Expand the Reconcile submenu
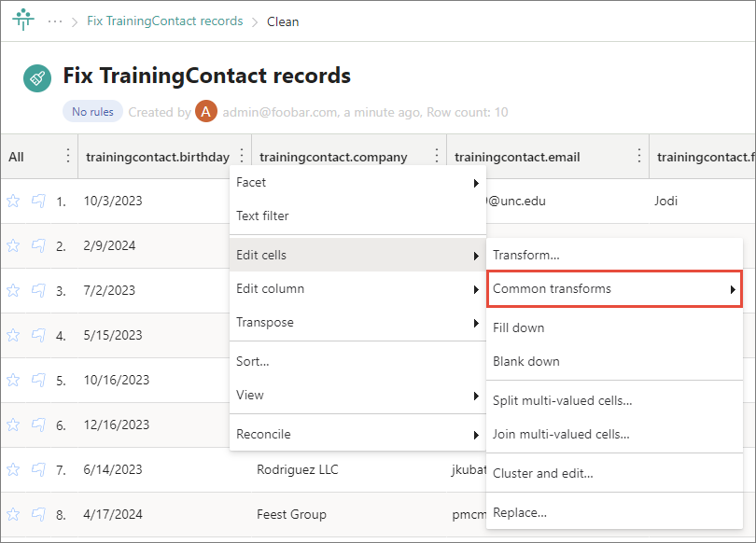This screenshot has height=543, width=756. (x=357, y=434)
